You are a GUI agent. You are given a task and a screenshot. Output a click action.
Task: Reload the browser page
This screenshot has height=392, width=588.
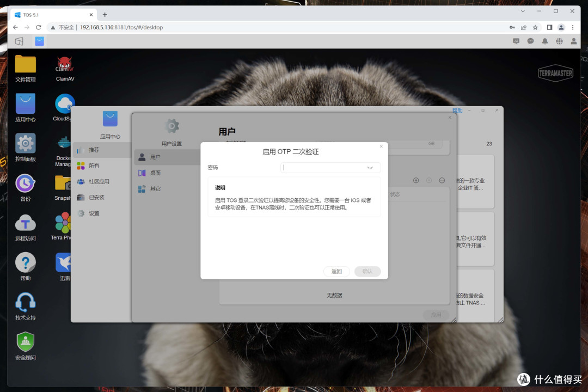click(x=38, y=27)
